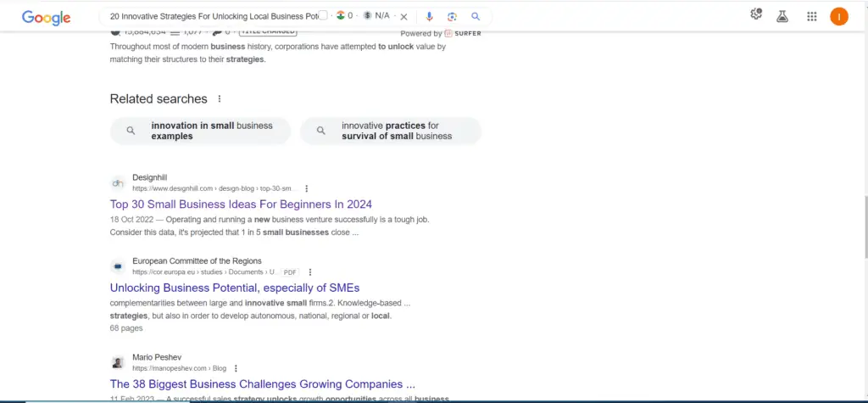Select 'innovative practices for survival' suggestion
868x403 pixels.
[x=391, y=131]
